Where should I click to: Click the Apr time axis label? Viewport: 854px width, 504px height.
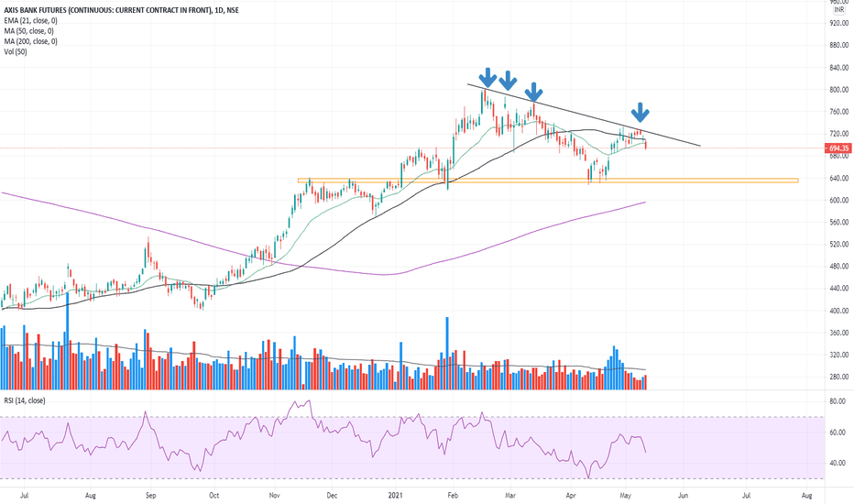click(571, 495)
